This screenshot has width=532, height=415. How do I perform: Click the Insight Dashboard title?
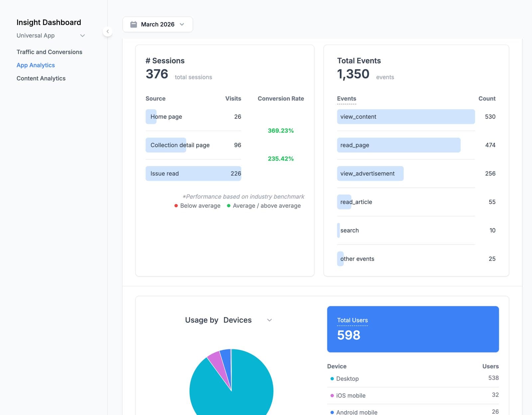[49, 22]
